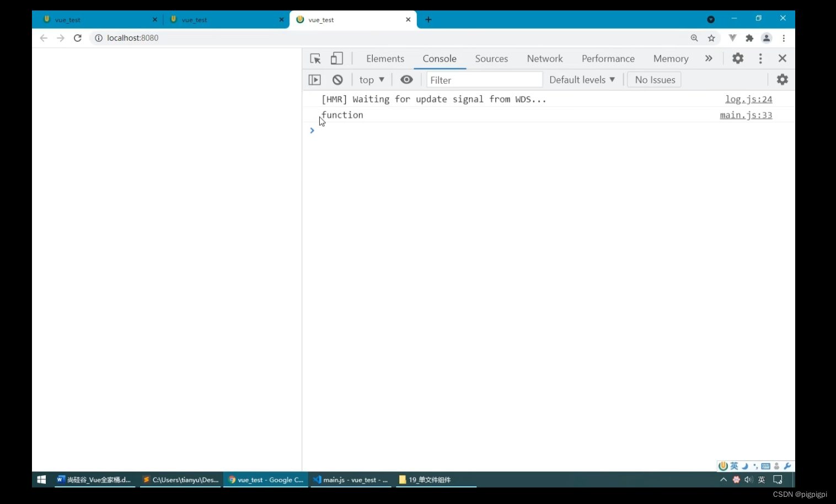Click the console prompt arrow
Viewport: 836px width, 504px height.
click(x=312, y=131)
